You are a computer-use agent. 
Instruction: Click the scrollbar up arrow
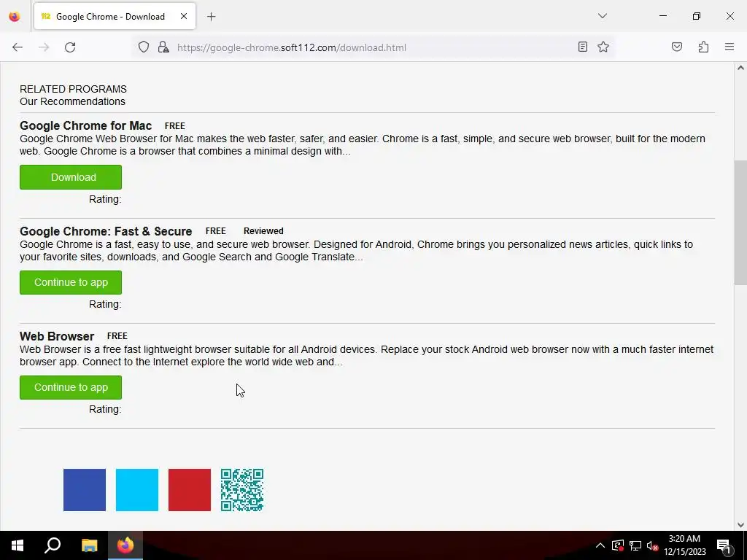point(740,68)
